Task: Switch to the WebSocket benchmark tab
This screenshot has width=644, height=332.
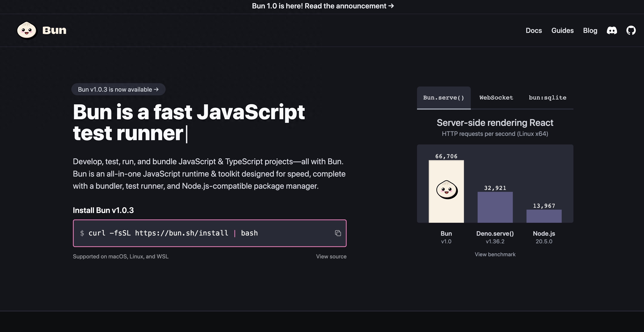Action: coord(496,98)
